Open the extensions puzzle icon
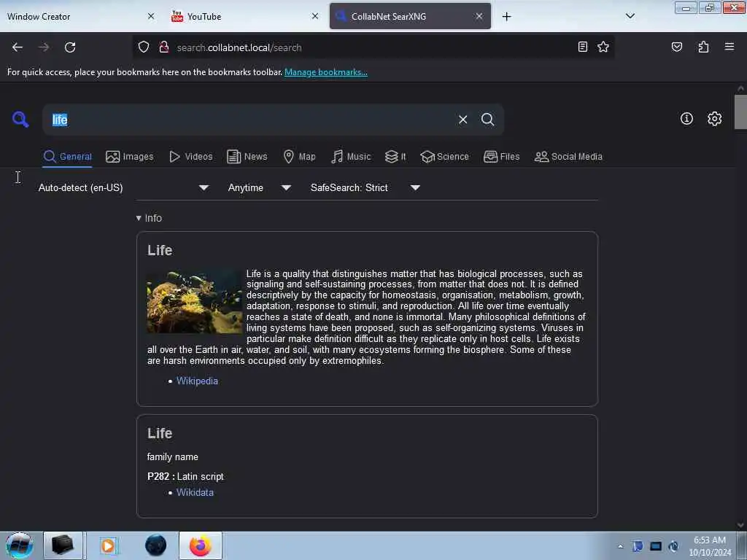The image size is (747, 560). (x=703, y=47)
